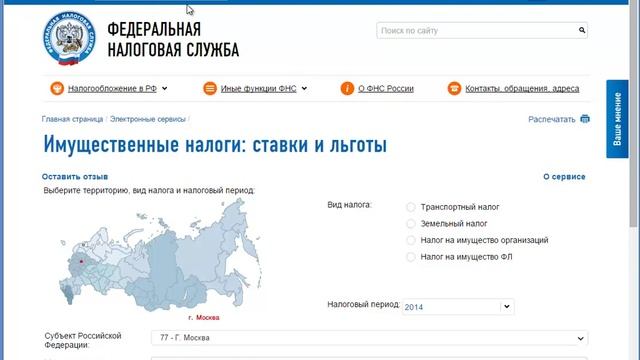Click Оставить отзыв link
This screenshot has width=640, height=360.
75,177
